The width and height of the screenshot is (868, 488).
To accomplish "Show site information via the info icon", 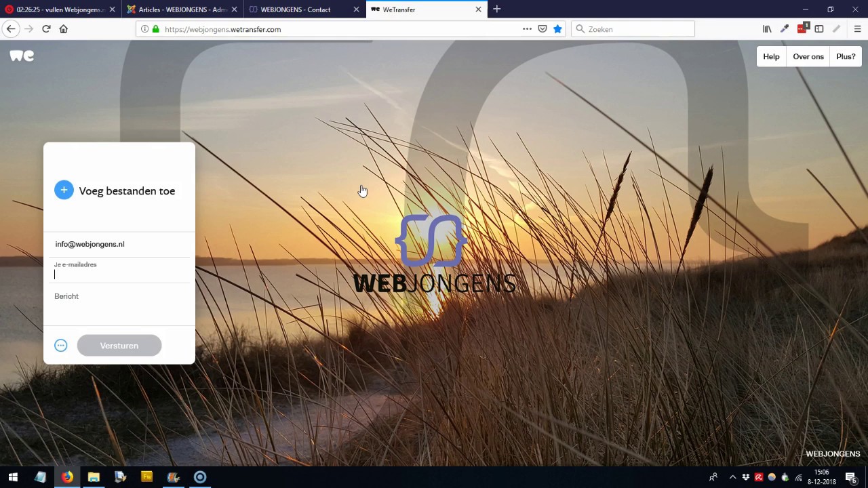I will pos(144,29).
